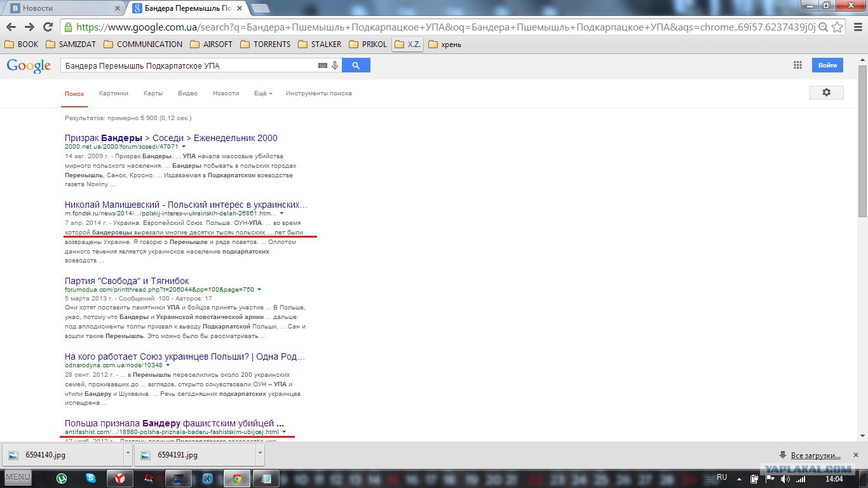Open result Партия Свобода и Тягнибок
The width and height of the screenshot is (868, 488).
coord(127,281)
